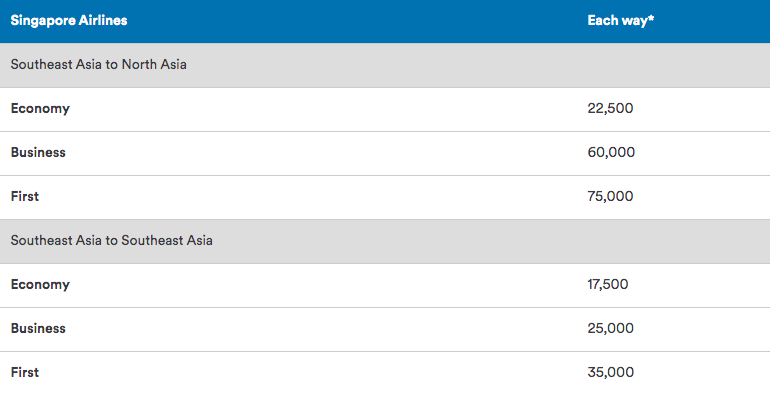Click First label under Southeast Asia to Southeast Asia

click(25, 372)
